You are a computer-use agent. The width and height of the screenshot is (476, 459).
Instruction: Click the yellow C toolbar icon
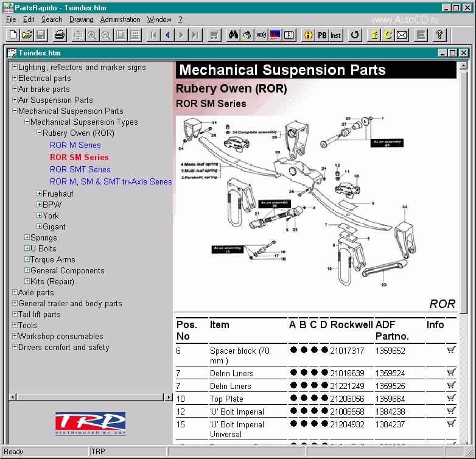(388, 35)
